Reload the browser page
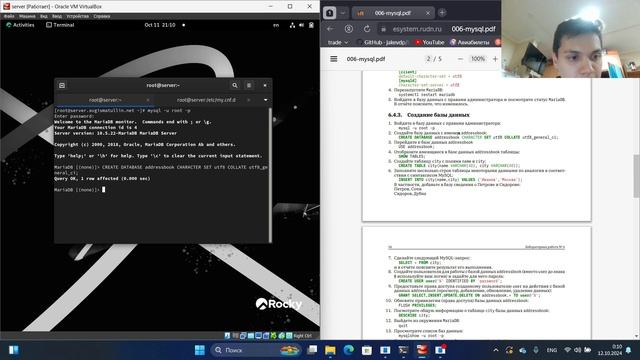640x360 pixels. coord(367,29)
